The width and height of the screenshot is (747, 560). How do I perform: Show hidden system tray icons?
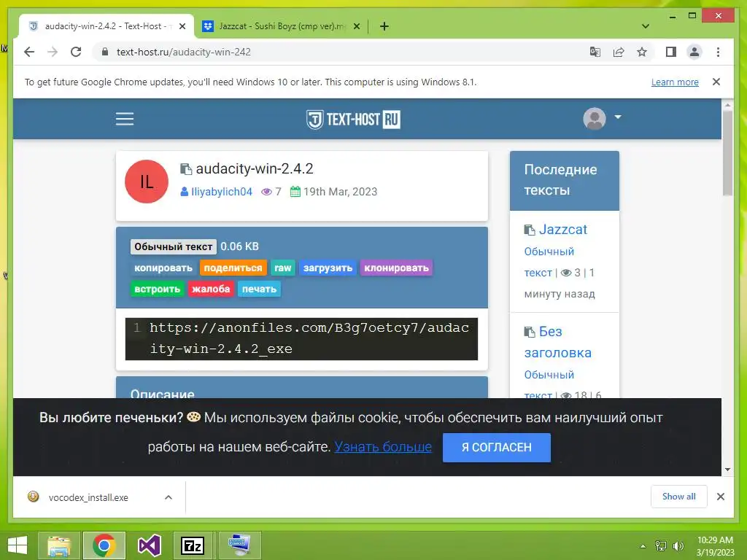click(643, 546)
